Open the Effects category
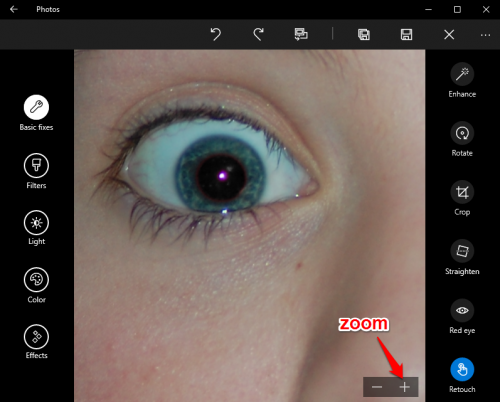This screenshot has height=402, width=500. point(36,337)
